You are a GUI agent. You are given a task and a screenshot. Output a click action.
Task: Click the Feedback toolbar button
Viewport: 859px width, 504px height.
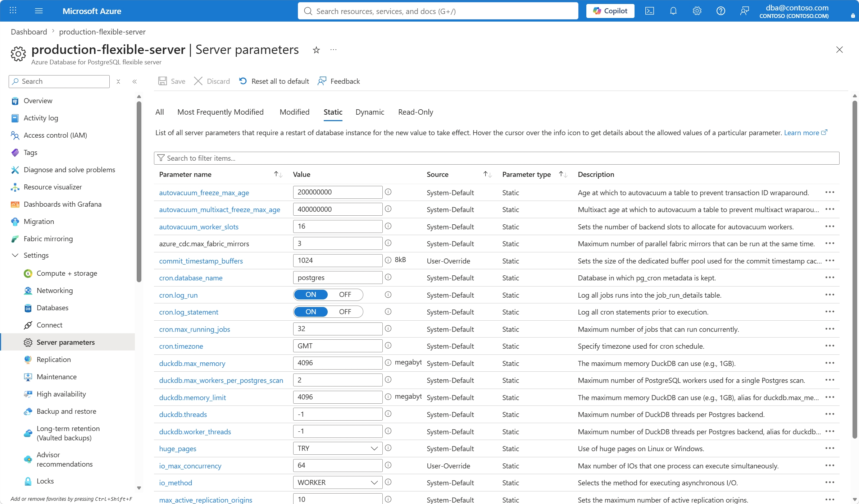coord(339,81)
